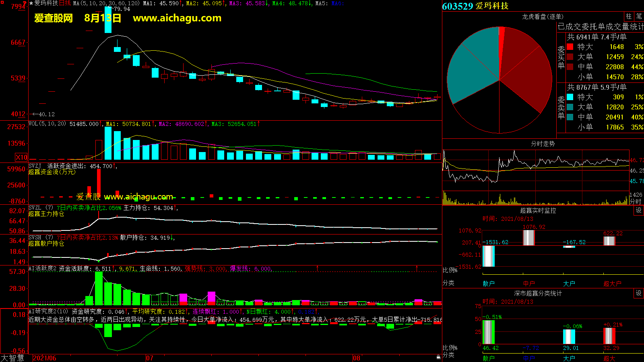Select the 超大户 category in 超赢实时监控
644x362 pixels.
point(612,284)
